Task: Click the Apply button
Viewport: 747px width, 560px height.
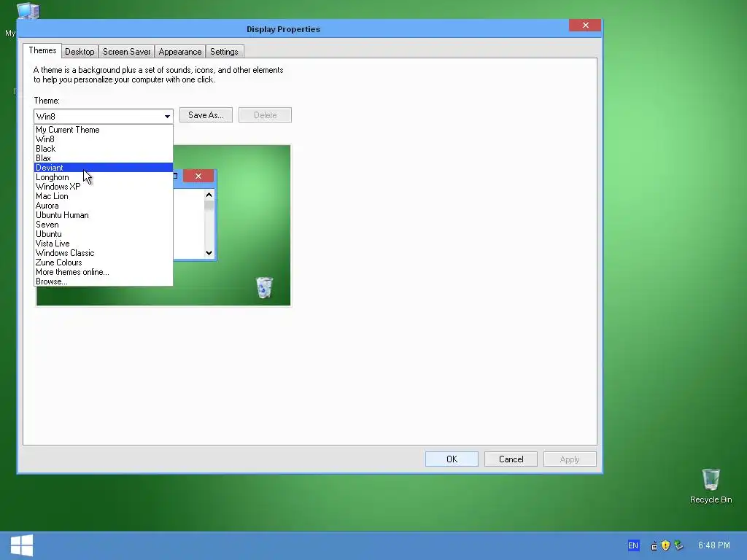Action: (570, 459)
